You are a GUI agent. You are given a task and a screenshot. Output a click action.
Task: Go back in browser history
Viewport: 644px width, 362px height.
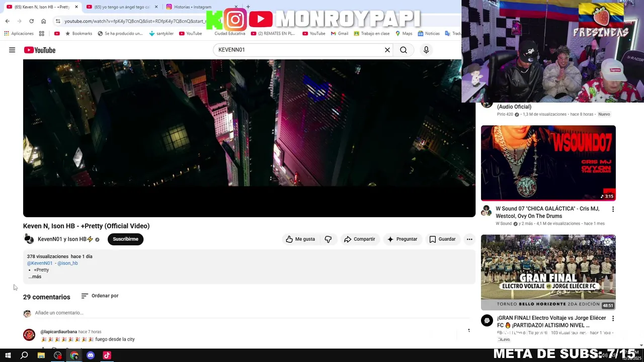[x=7, y=21]
